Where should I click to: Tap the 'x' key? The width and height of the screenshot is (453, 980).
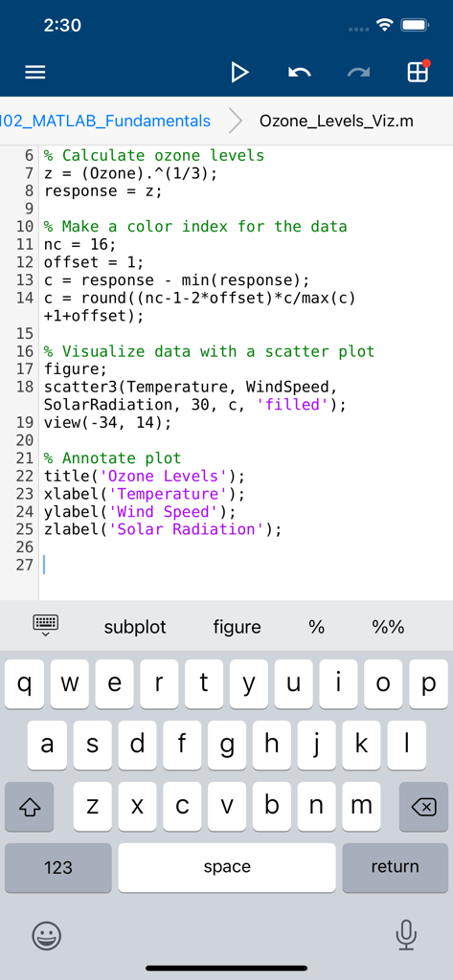(x=137, y=806)
